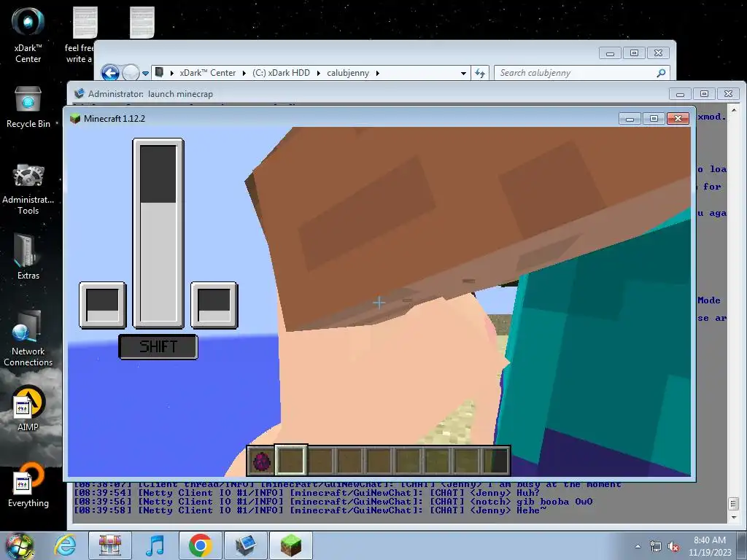Click the Explorer search magnifier icon
This screenshot has width=747, height=560.
pos(661,73)
